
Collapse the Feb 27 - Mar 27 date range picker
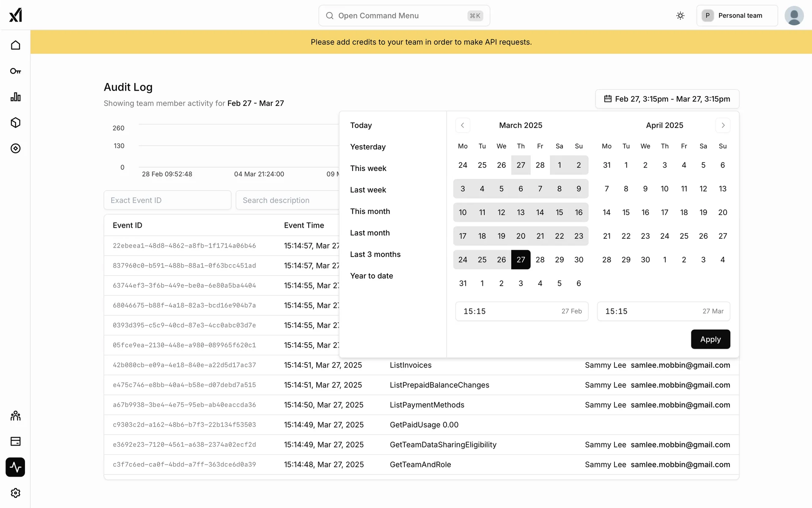coord(667,99)
